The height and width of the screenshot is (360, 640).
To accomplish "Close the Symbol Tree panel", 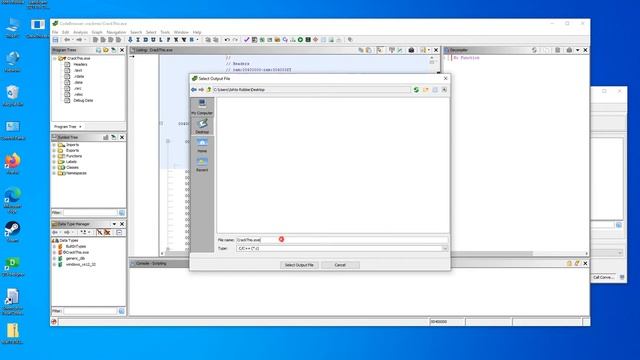I will point(122,137).
